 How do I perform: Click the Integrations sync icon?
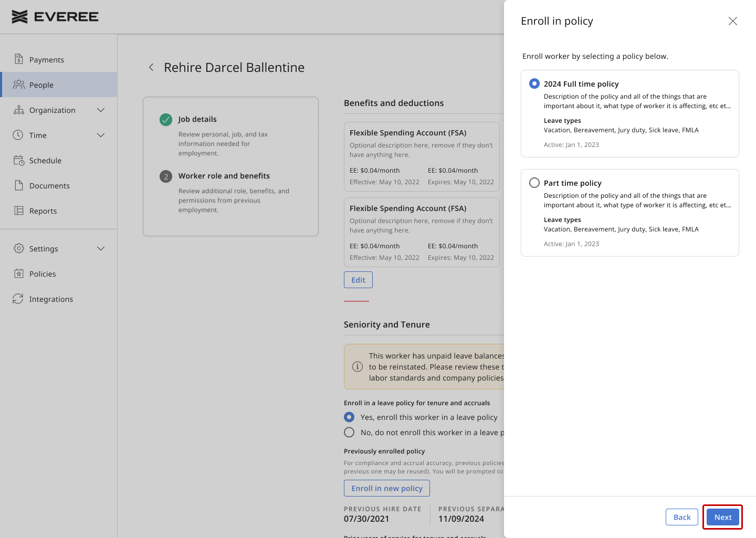[18, 299]
